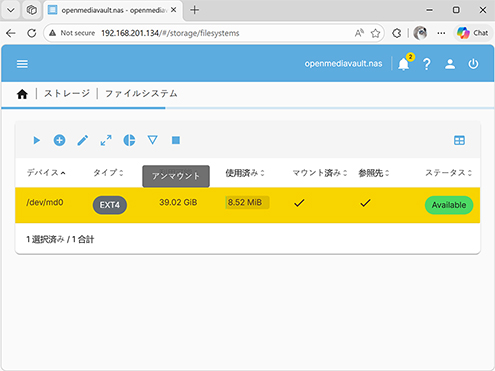Screen dimensions: 495x371
Task: Click the Available status badge
Action: click(x=449, y=205)
